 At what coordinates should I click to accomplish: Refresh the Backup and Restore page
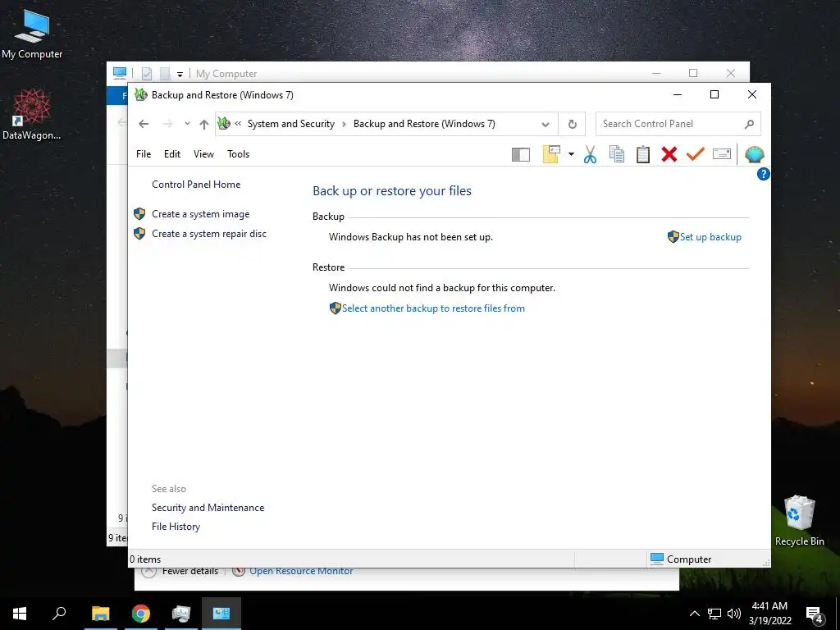(572, 125)
